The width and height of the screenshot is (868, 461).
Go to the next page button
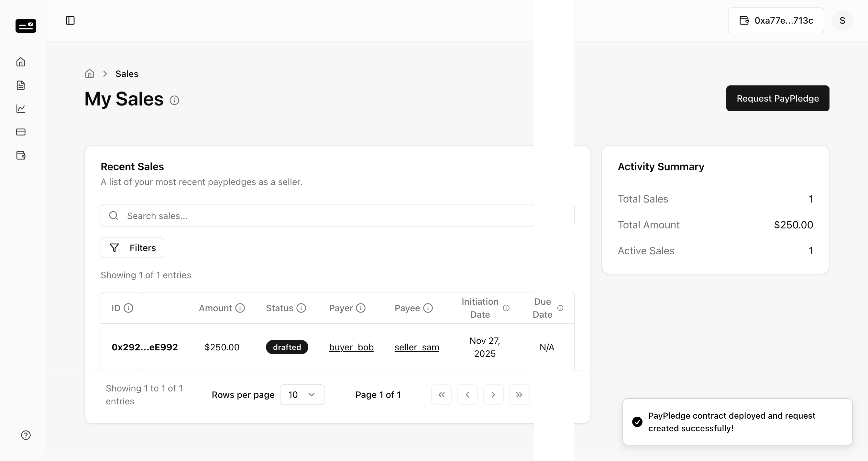coord(493,395)
